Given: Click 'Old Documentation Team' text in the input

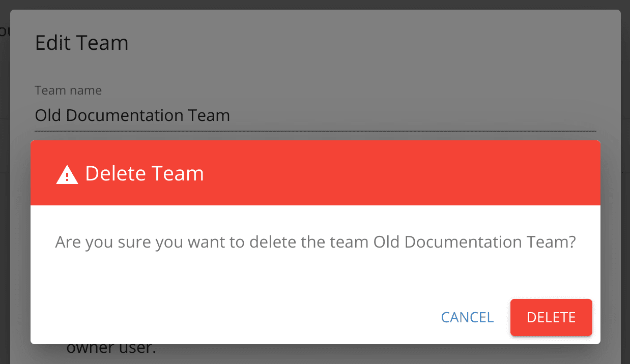Looking at the screenshot, I should click(x=132, y=115).
